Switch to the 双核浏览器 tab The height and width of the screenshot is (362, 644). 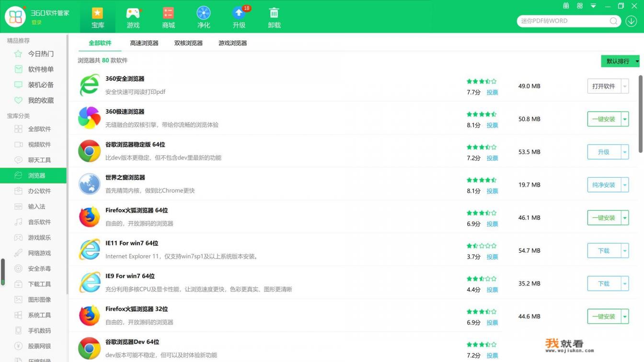pos(188,43)
